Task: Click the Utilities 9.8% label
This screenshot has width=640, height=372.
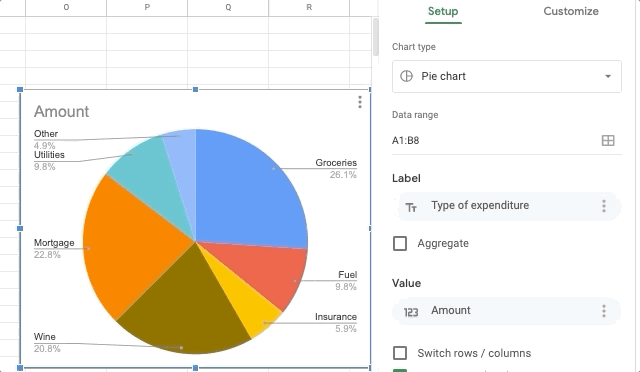Action: pos(49,160)
